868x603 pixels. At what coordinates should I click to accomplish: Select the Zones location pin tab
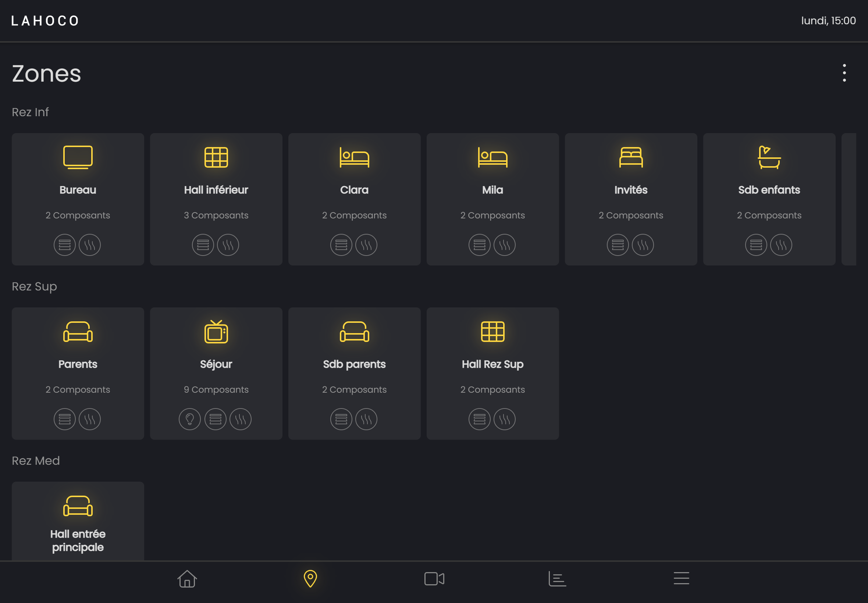[310, 578]
